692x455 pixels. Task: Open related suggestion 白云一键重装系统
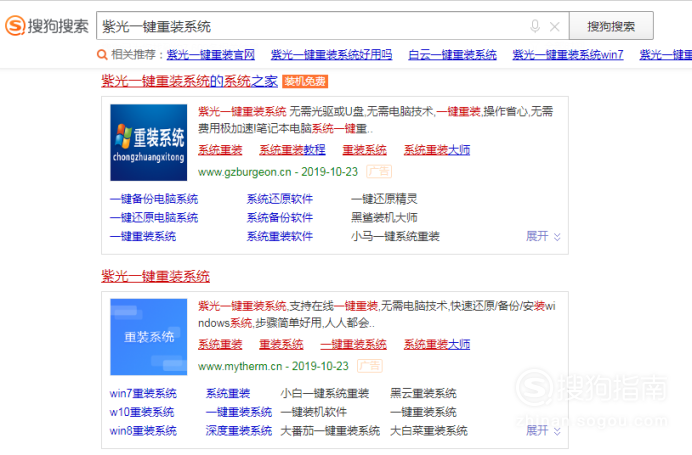click(x=452, y=55)
